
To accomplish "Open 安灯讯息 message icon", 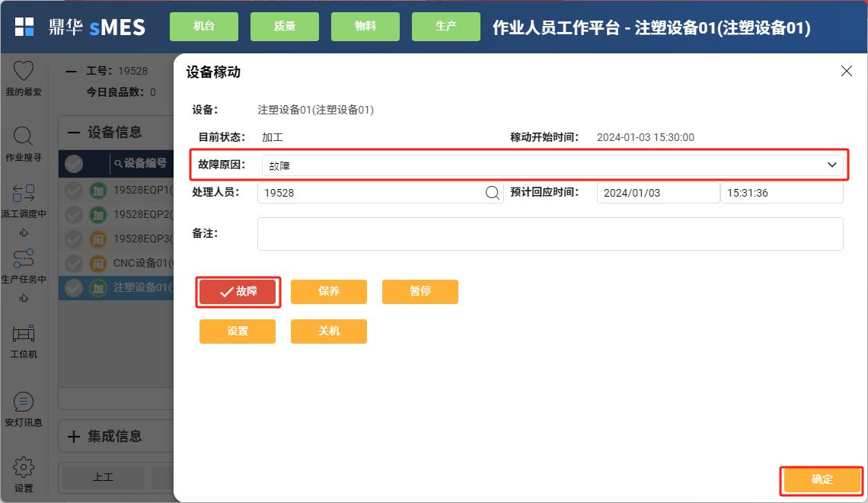I will tap(24, 402).
